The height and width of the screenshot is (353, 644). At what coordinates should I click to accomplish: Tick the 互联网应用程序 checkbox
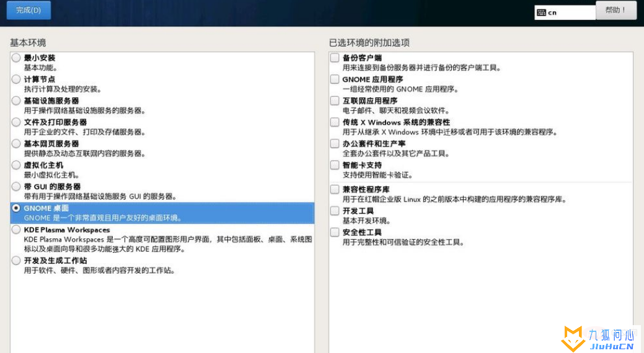[335, 100]
